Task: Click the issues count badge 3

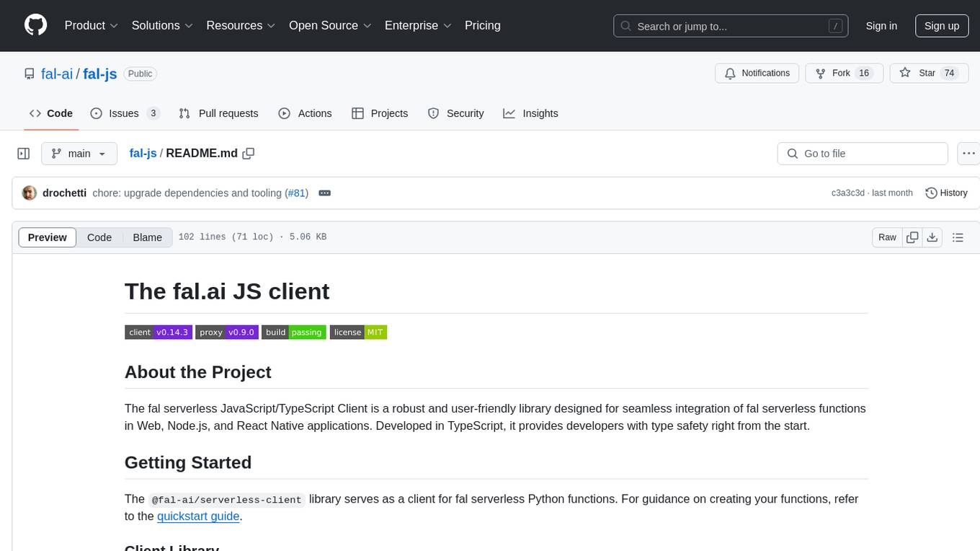Action: pos(153,113)
